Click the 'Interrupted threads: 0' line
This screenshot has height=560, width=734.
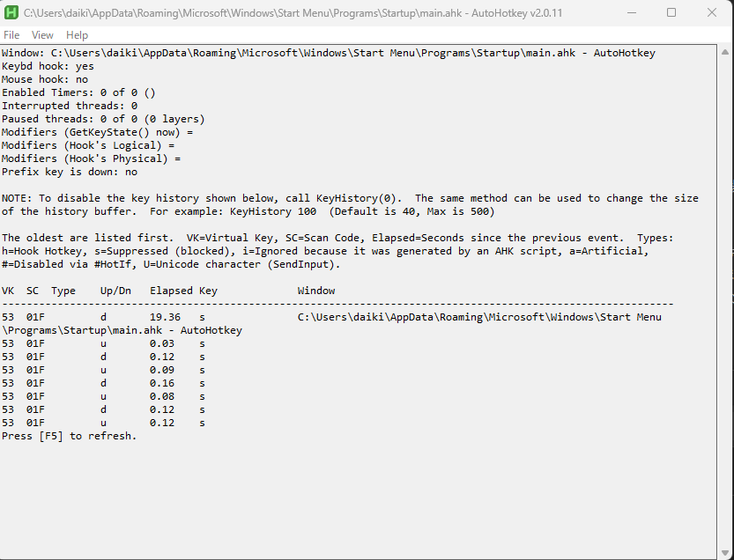click(x=70, y=106)
